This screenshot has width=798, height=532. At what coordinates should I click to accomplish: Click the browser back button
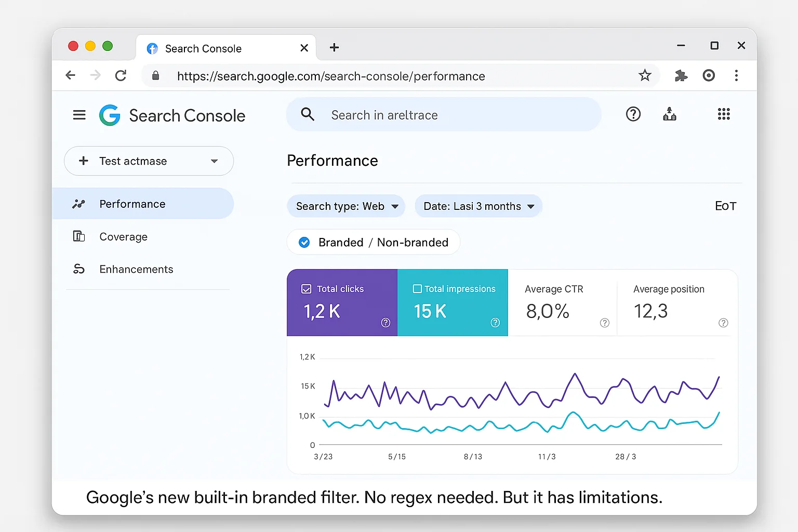pyautogui.click(x=70, y=75)
